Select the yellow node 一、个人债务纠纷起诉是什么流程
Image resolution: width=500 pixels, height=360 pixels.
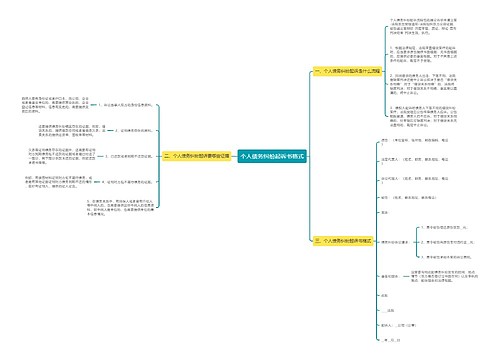(x=347, y=71)
